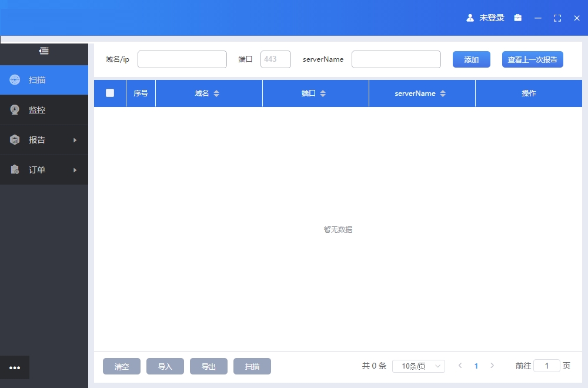Select the 扫描 menu item
Viewport: 588px width, 388px height.
point(44,80)
